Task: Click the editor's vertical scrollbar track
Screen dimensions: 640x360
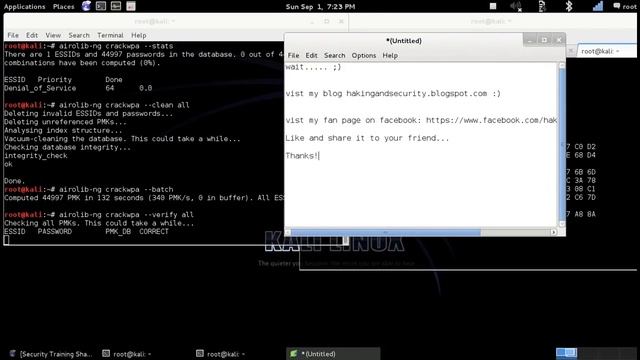Action: click(x=562, y=144)
